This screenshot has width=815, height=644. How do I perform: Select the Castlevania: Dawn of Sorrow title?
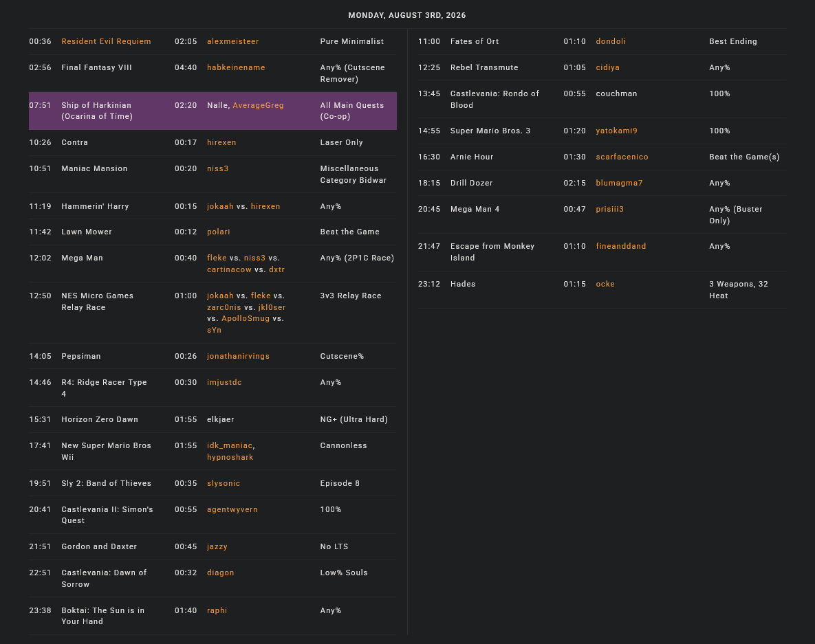104,579
